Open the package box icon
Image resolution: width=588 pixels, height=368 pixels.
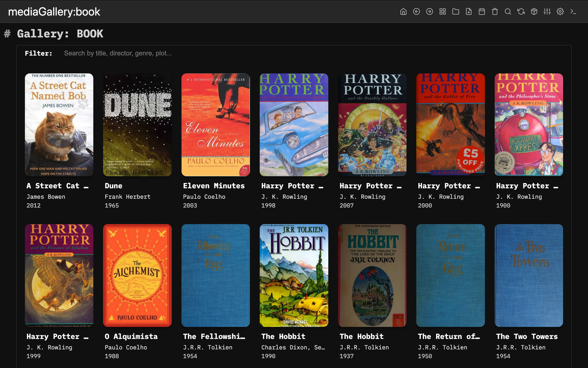click(x=534, y=12)
